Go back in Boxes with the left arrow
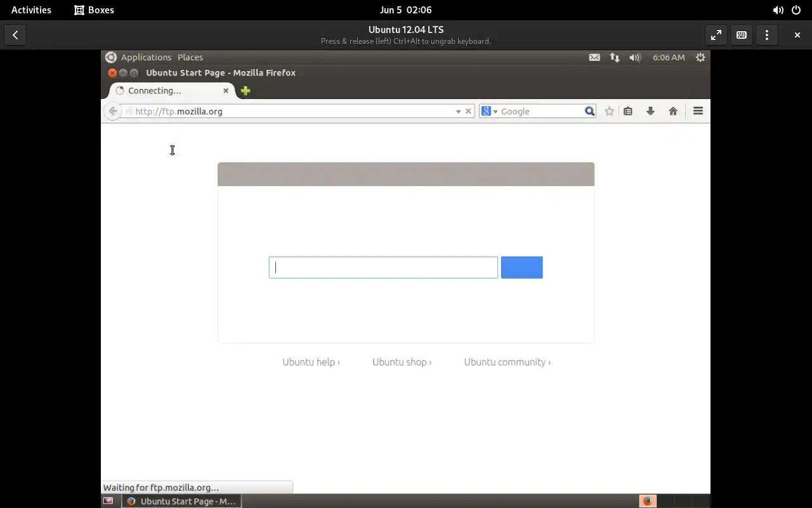Image resolution: width=812 pixels, height=508 pixels. [x=15, y=35]
